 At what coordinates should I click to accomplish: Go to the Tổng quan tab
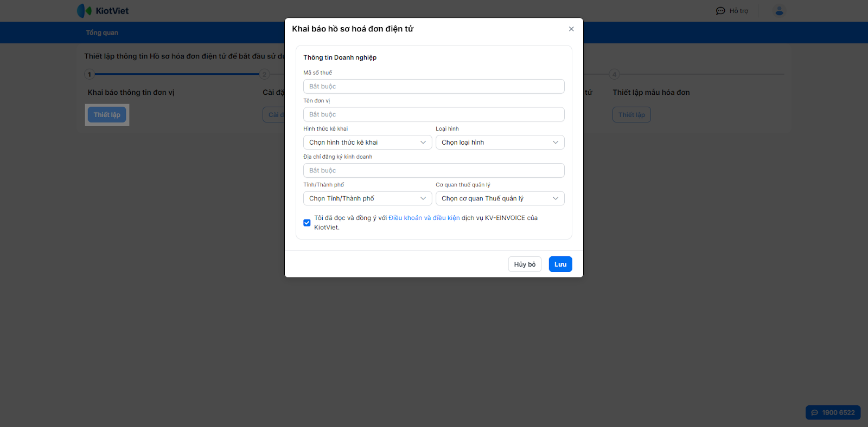click(x=102, y=33)
